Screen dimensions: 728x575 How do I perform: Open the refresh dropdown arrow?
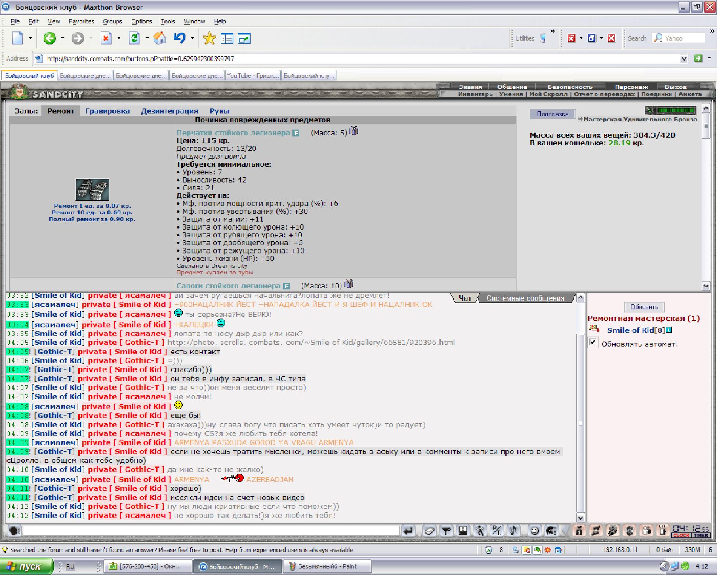click(x=147, y=38)
